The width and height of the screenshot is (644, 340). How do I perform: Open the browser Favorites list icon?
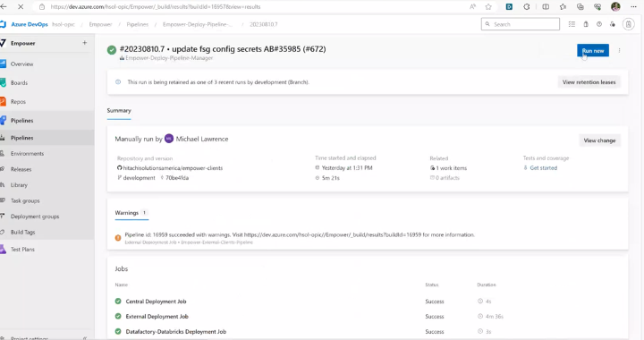click(563, 6)
